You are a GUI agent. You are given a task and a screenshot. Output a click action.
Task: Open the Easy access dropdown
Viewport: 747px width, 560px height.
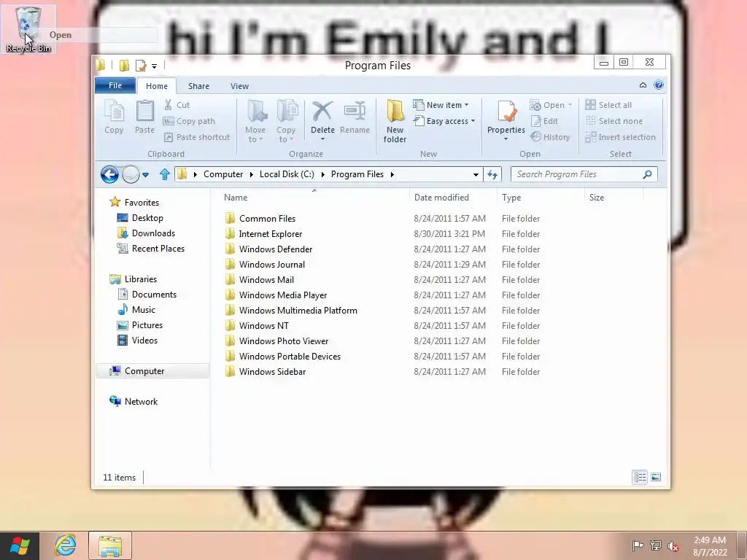(444, 121)
